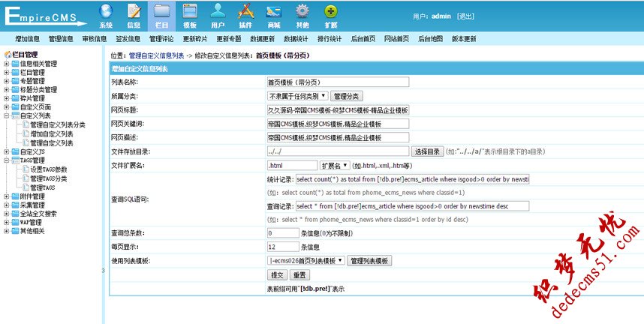
Task: Click the 重置 reset button
Action: click(x=299, y=275)
